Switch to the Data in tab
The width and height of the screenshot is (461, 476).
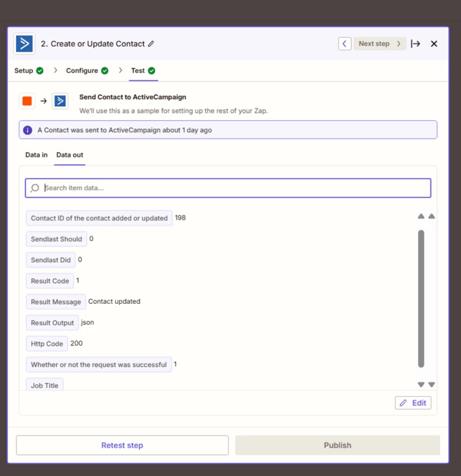[36, 155]
